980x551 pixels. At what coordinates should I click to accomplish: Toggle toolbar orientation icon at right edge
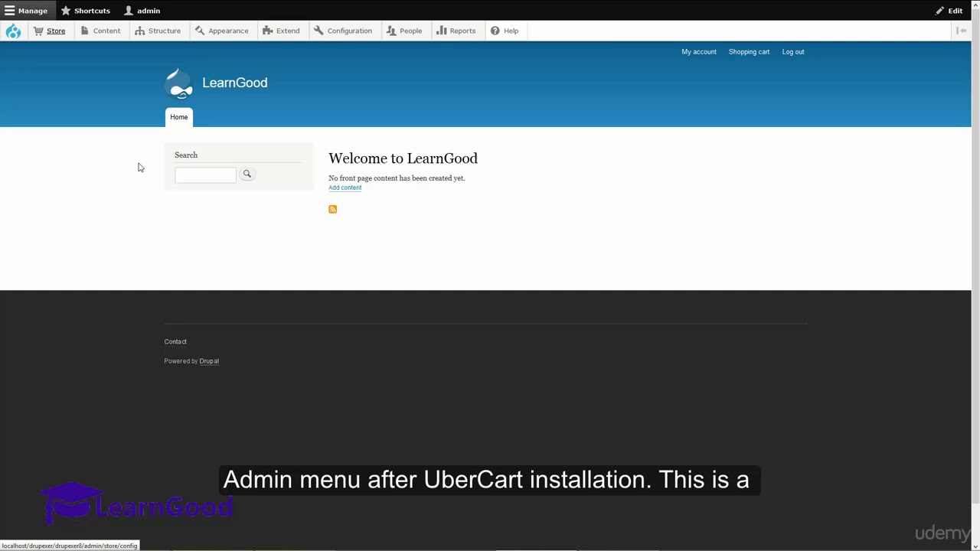tap(962, 31)
